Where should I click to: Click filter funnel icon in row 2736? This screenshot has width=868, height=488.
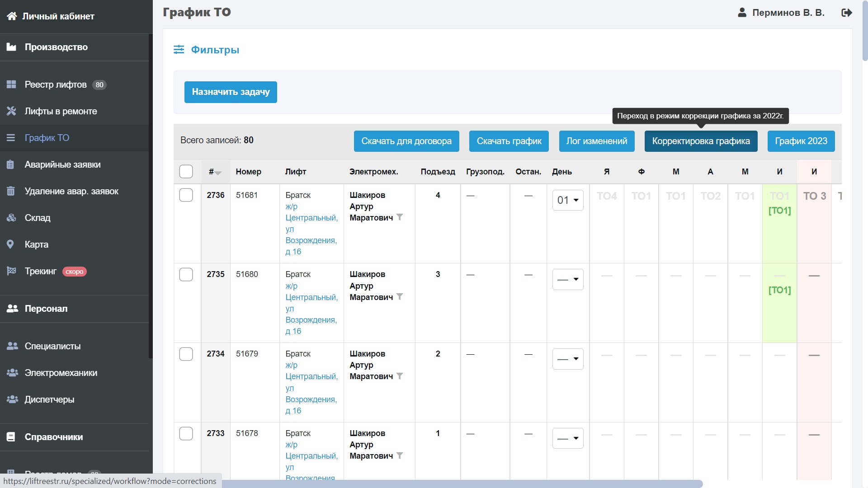pos(400,217)
